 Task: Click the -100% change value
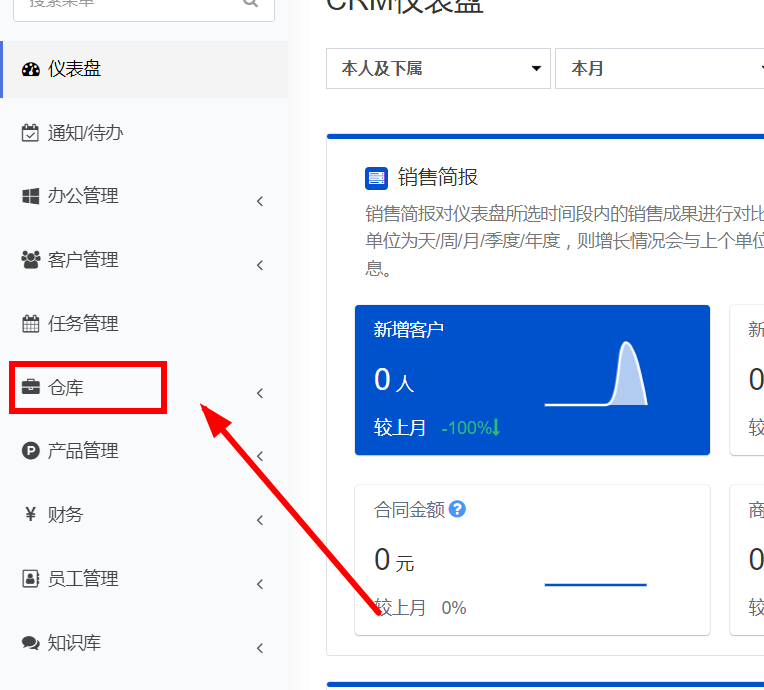[471, 428]
